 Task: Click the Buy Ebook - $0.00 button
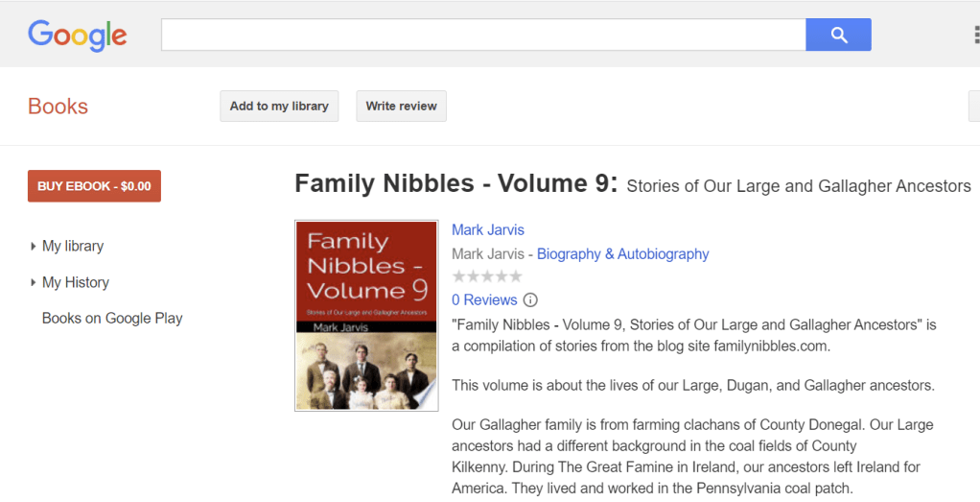coord(94,186)
